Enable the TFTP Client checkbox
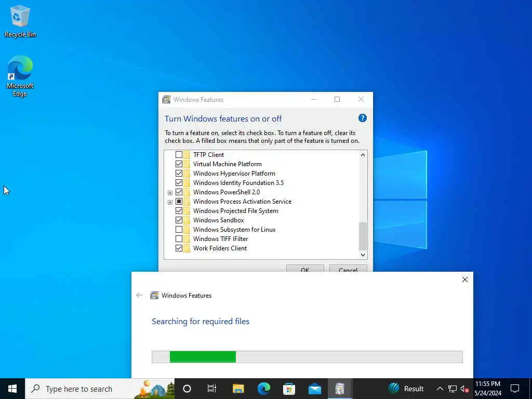Screen dimensions: 532x399 [x=179, y=155]
